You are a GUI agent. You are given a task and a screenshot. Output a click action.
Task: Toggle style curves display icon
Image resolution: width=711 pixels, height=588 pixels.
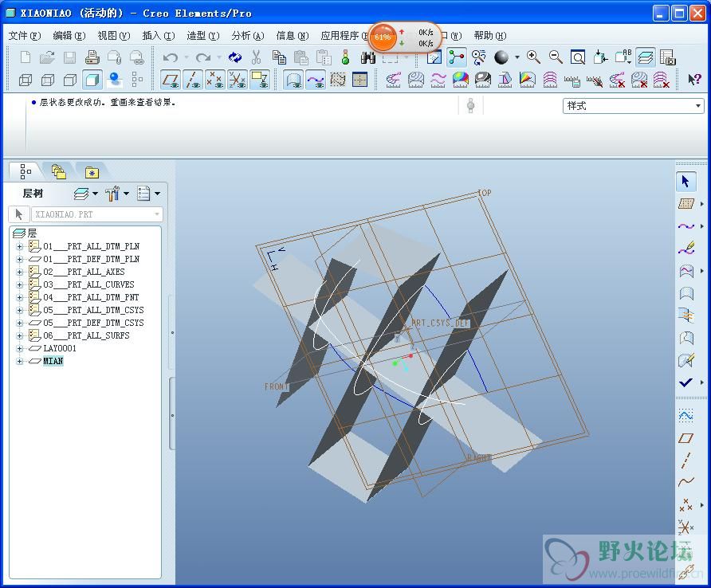click(x=316, y=80)
